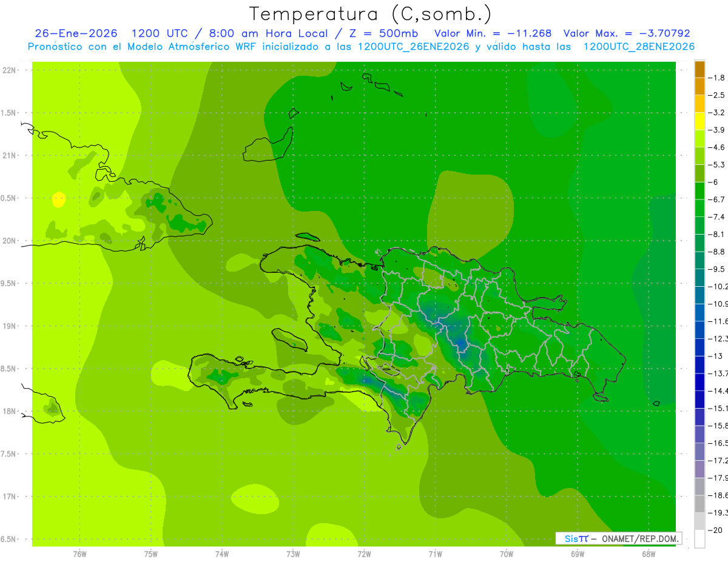Click the '74W' longitude label
The height and width of the screenshot is (562, 728).
tap(222, 554)
